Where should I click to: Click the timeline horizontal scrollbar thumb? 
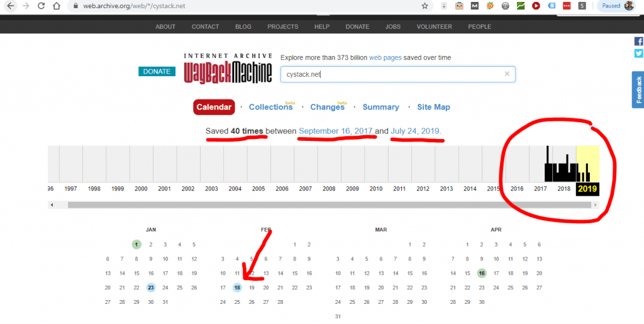coord(330,204)
